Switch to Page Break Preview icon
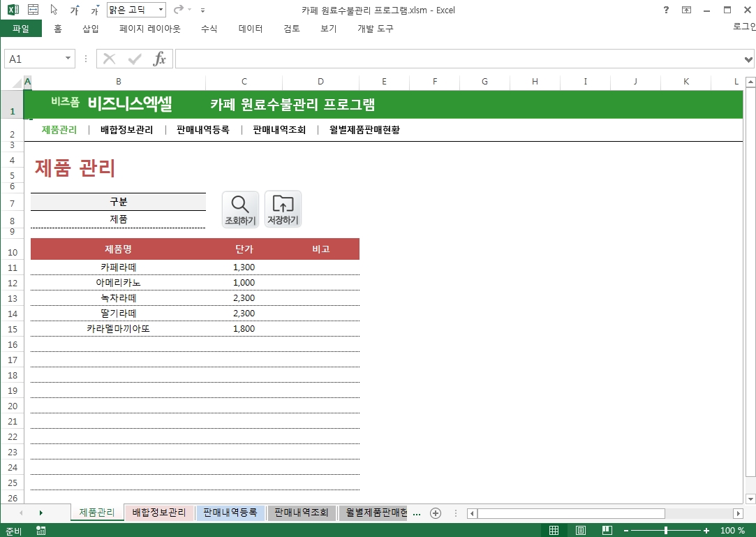 [x=607, y=531]
